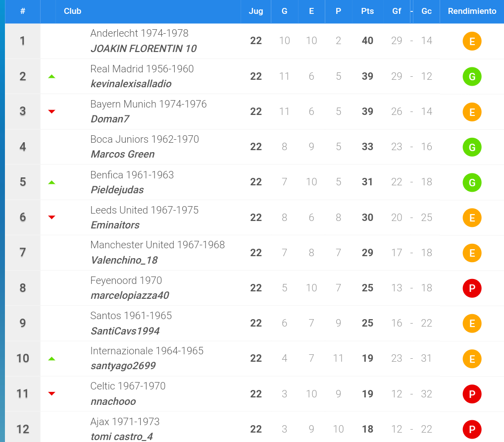The image size is (504, 442).
Task: Click the green up arrow beside Internazionale
Action: 51,359
